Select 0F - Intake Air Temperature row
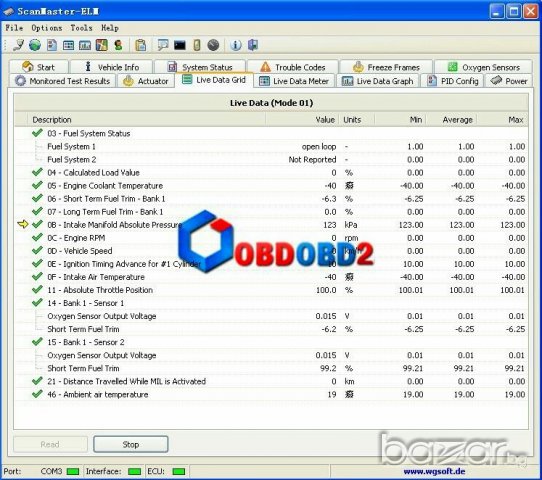This screenshot has width=542, height=480. coord(271,277)
